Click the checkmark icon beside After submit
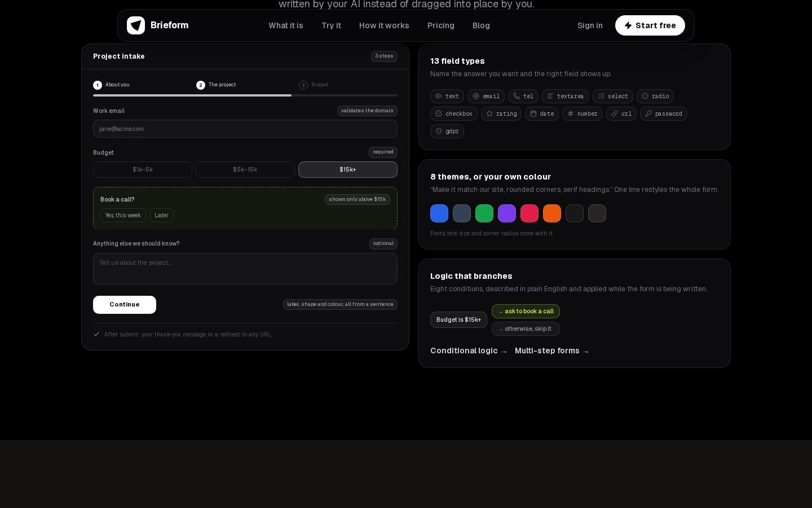Viewport: 812px width, 508px height. pos(96,334)
